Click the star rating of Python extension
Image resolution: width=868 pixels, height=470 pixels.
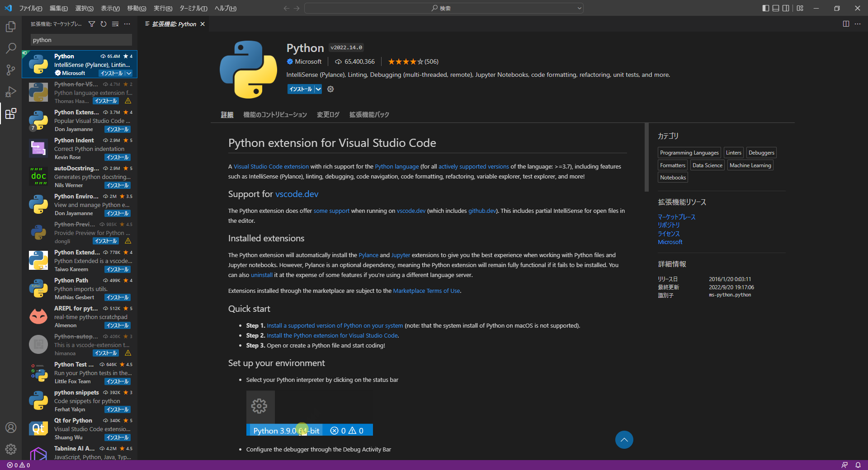[x=406, y=61]
